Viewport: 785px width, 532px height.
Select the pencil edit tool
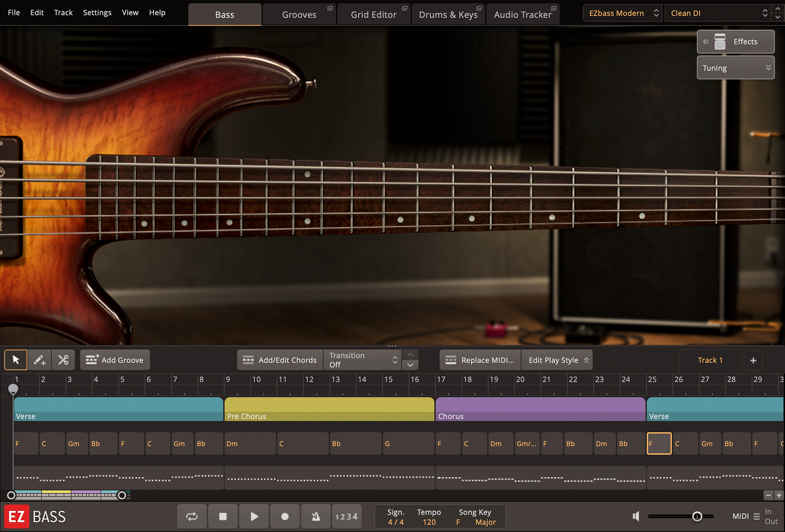39,360
